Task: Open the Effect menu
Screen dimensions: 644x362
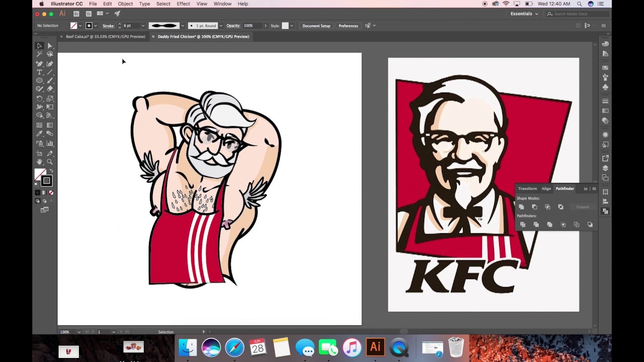Action: click(x=183, y=4)
